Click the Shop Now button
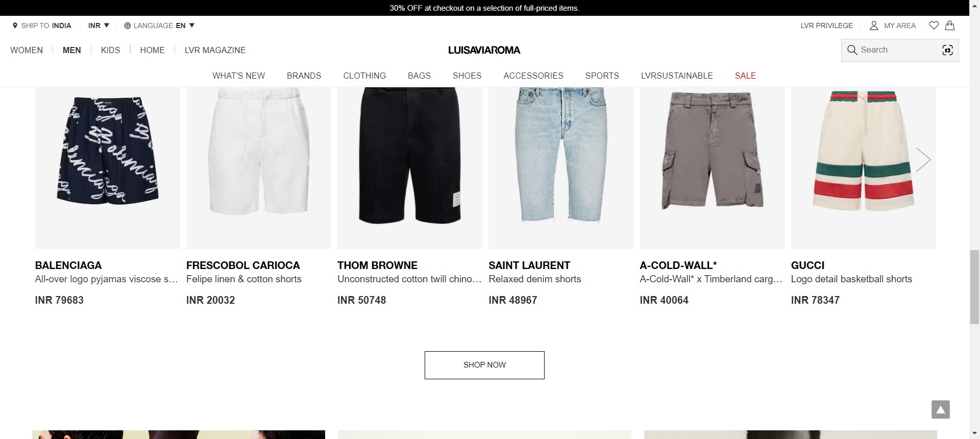 pyautogui.click(x=484, y=365)
